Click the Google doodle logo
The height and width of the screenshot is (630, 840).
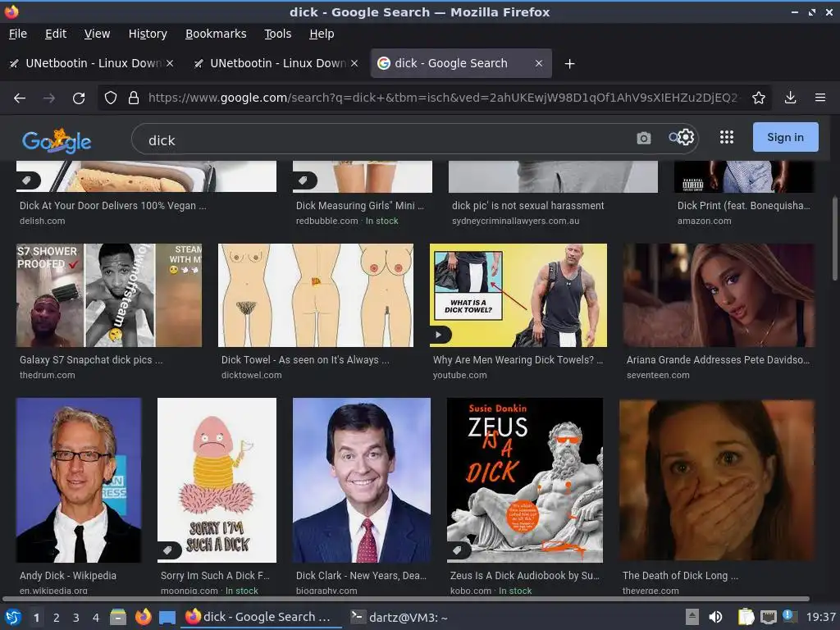tap(57, 140)
